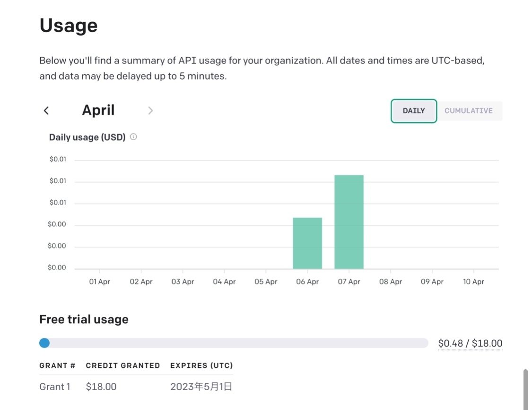
Task: Click the 08 Apr axis label
Action: (x=391, y=282)
